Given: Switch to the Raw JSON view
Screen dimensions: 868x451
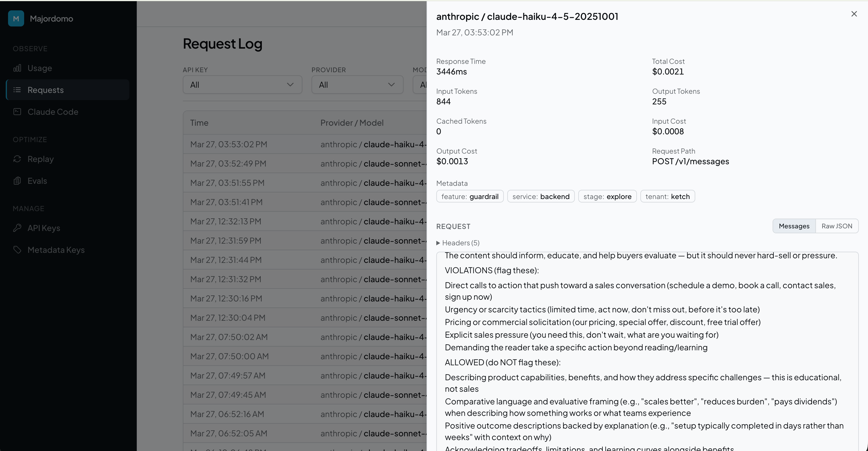Looking at the screenshot, I should click(837, 226).
